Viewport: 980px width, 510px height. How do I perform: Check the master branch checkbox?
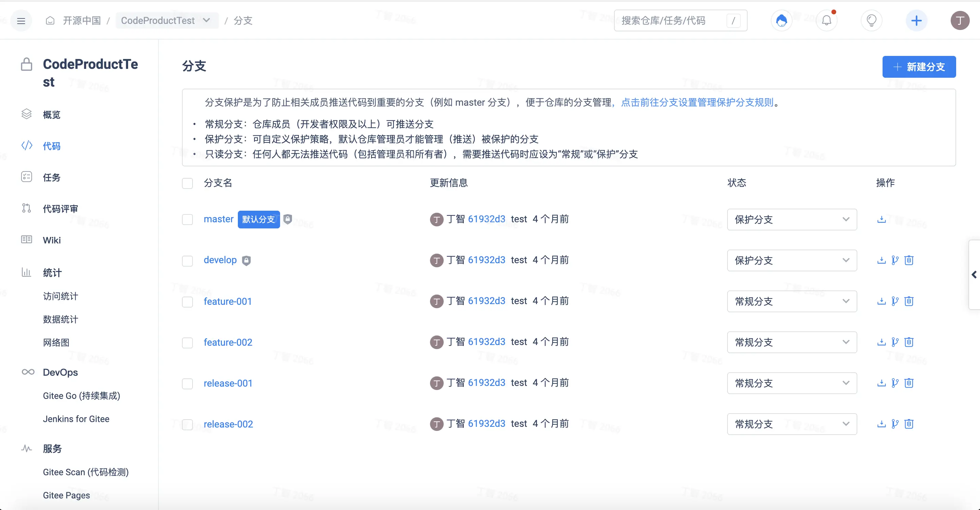tap(187, 220)
